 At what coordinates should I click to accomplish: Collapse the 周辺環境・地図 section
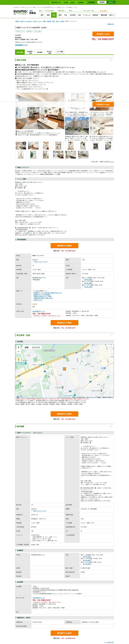(x=111, y=335)
